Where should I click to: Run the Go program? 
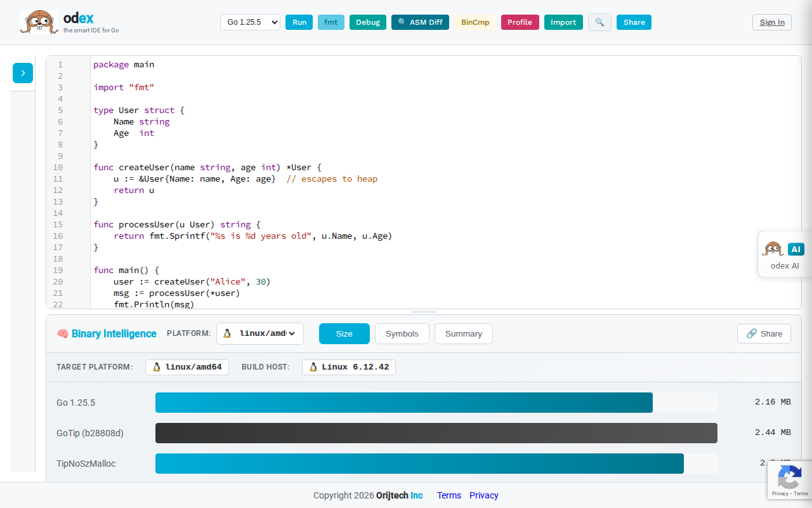pos(299,22)
